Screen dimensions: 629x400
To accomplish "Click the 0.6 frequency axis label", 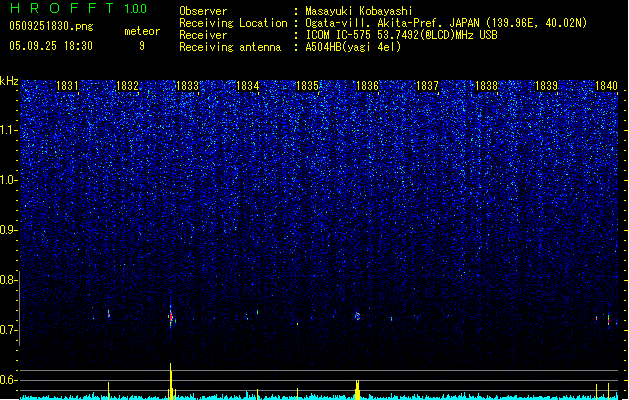I will click(8, 380).
